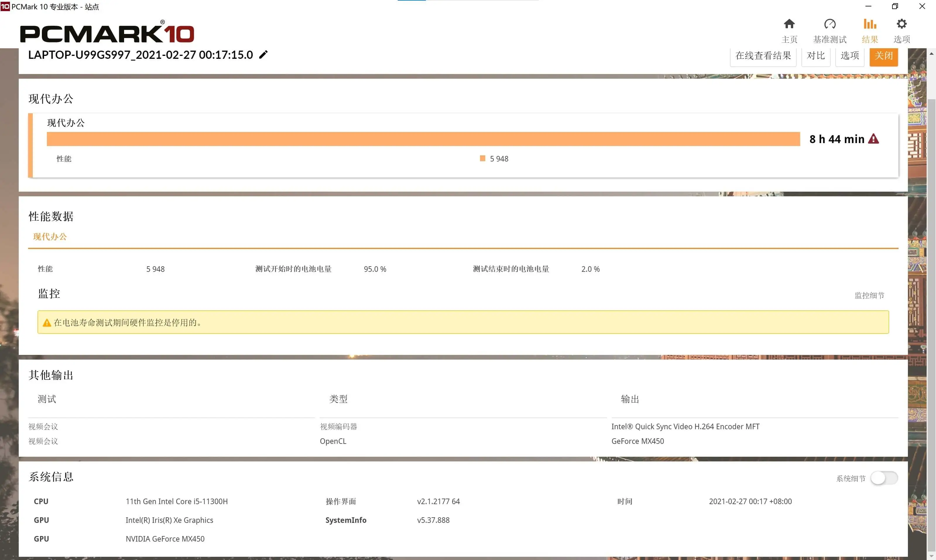Click Intel Quick Sync Video H.264 Encoder MFT
This screenshot has height=560, width=936.
(685, 426)
